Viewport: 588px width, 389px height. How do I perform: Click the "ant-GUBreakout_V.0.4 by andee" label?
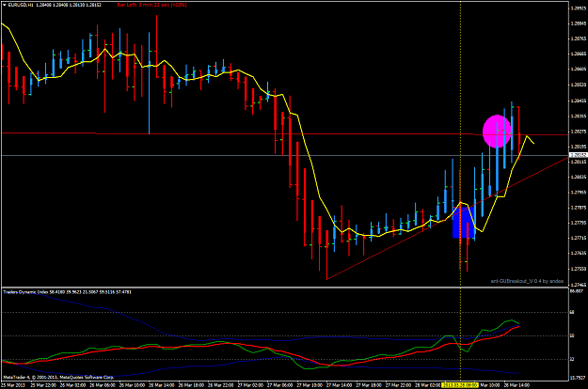coord(527,281)
